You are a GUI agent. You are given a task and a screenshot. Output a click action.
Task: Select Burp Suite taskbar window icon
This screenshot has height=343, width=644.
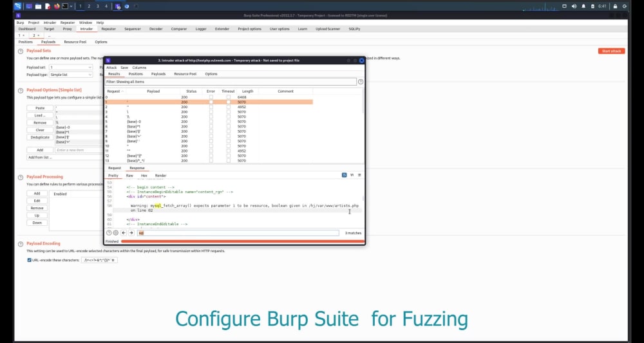(x=118, y=6)
